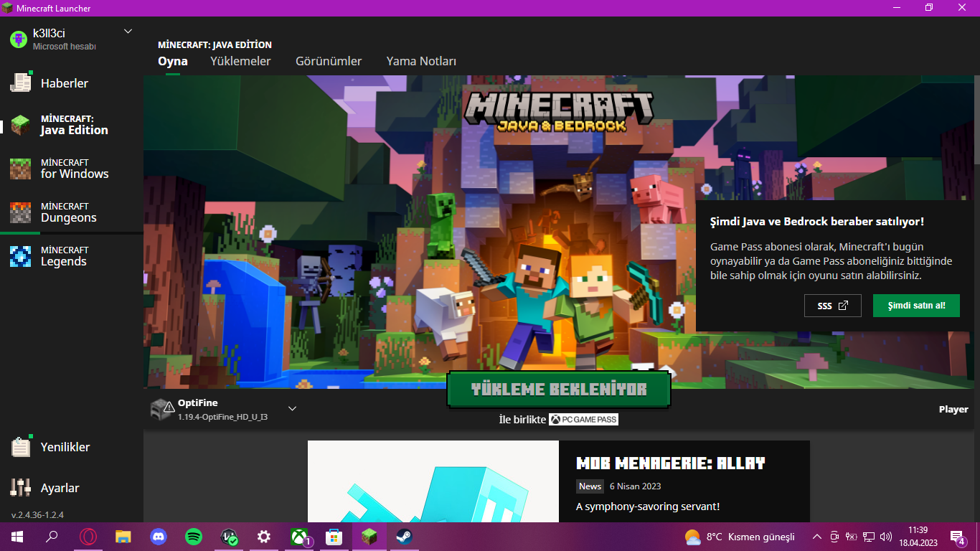The width and height of the screenshot is (980, 551).
Task: Click the Minecraft Launcher taskbar icon
Action: coord(369,537)
